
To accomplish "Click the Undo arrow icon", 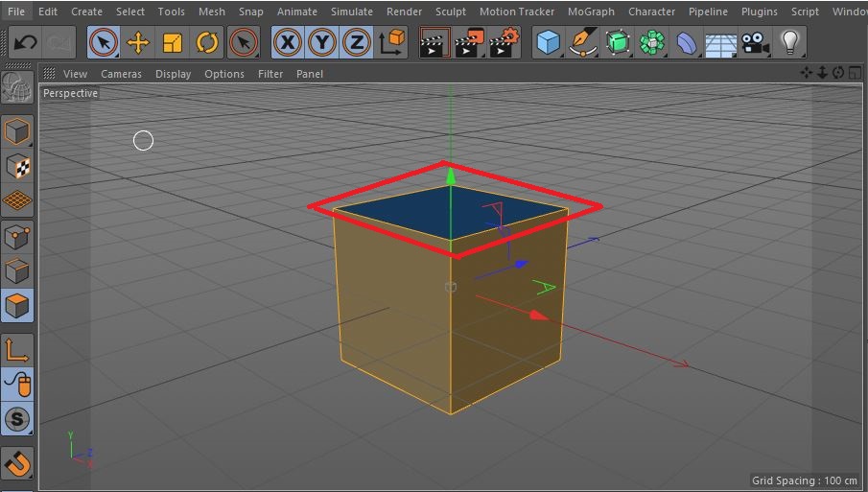I will pos(26,42).
